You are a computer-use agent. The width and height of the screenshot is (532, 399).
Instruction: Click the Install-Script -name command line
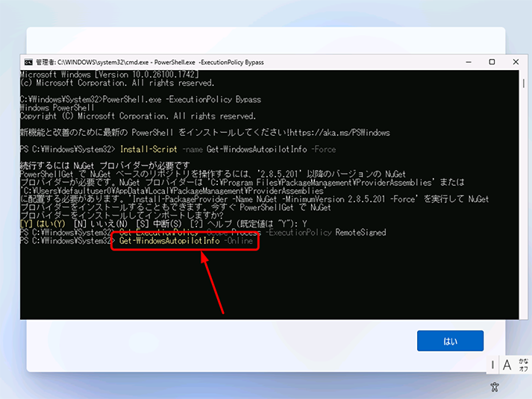pos(228,149)
